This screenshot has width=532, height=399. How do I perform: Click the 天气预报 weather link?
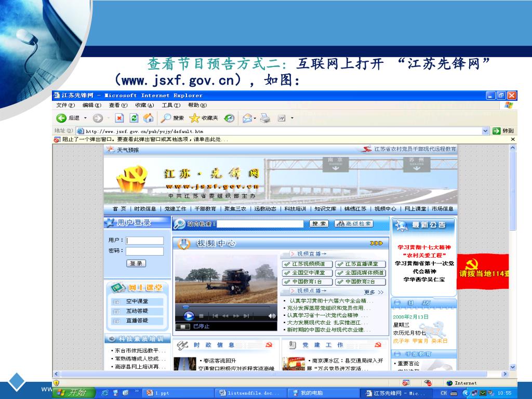click(128, 150)
